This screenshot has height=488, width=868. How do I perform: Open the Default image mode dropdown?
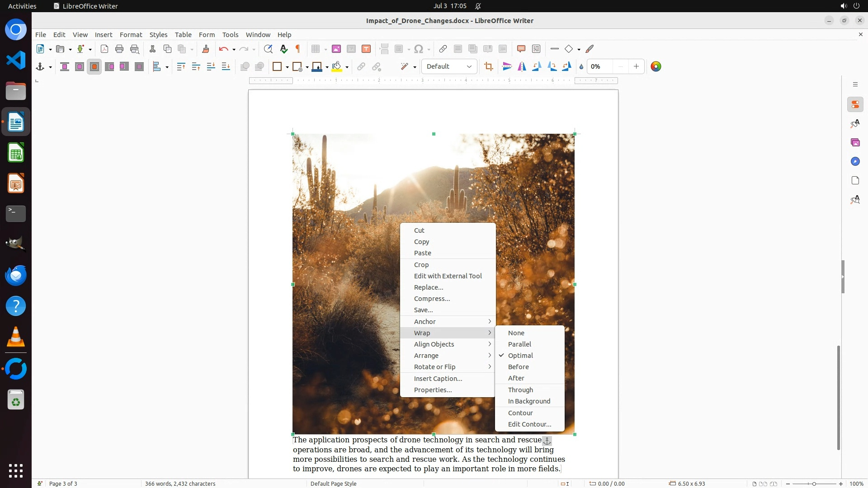pyautogui.click(x=449, y=66)
